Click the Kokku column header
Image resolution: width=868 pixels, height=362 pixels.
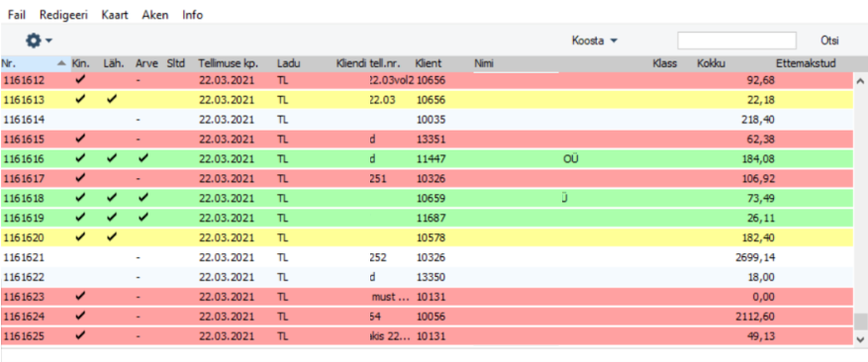tap(712, 63)
